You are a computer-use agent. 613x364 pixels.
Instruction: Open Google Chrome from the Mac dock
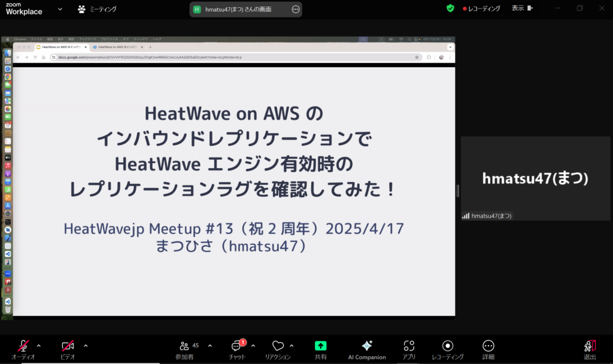click(7, 77)
